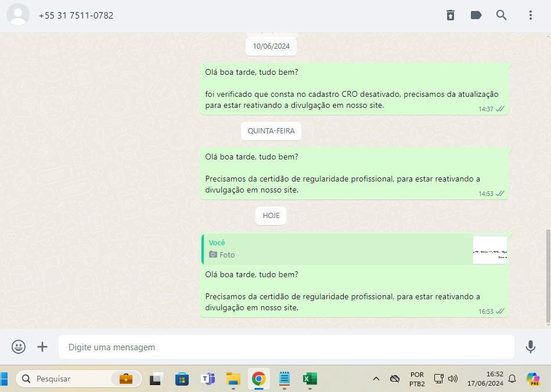Viewport: 551px width, 392px height.
Task: Open Microsoft Teams from the taskbar
Action: click(207, 379)
